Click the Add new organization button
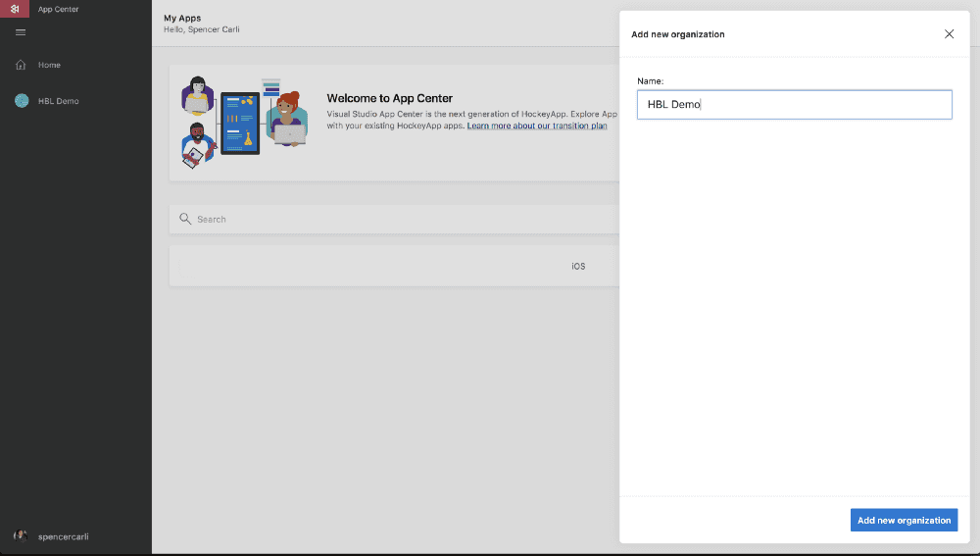This screenshot has height=556, width=980. point(904,521)
